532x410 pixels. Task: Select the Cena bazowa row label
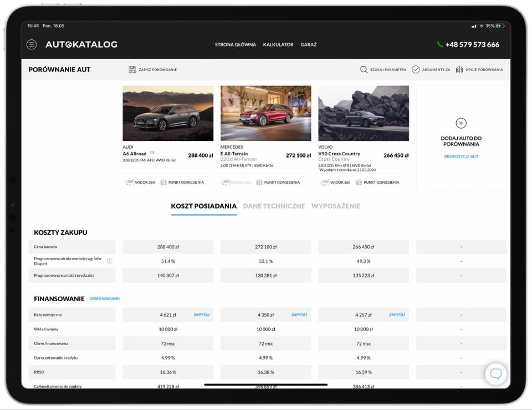(x=45, y=247)
